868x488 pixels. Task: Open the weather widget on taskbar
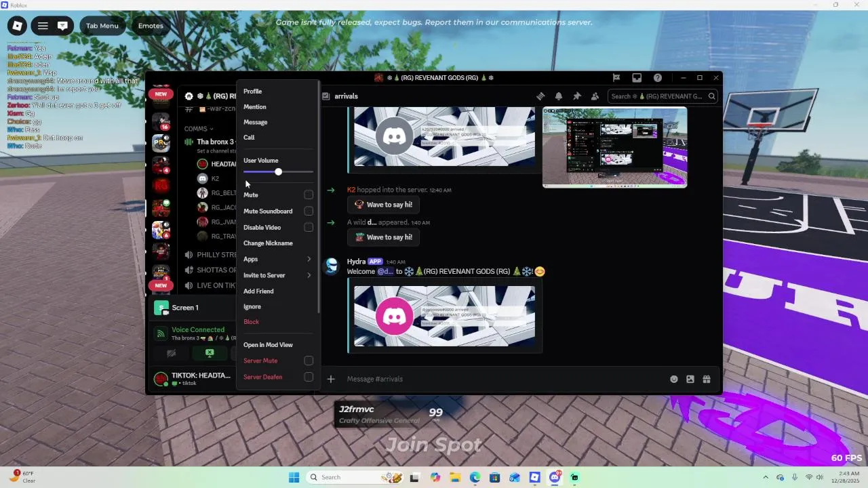[22, 477]
